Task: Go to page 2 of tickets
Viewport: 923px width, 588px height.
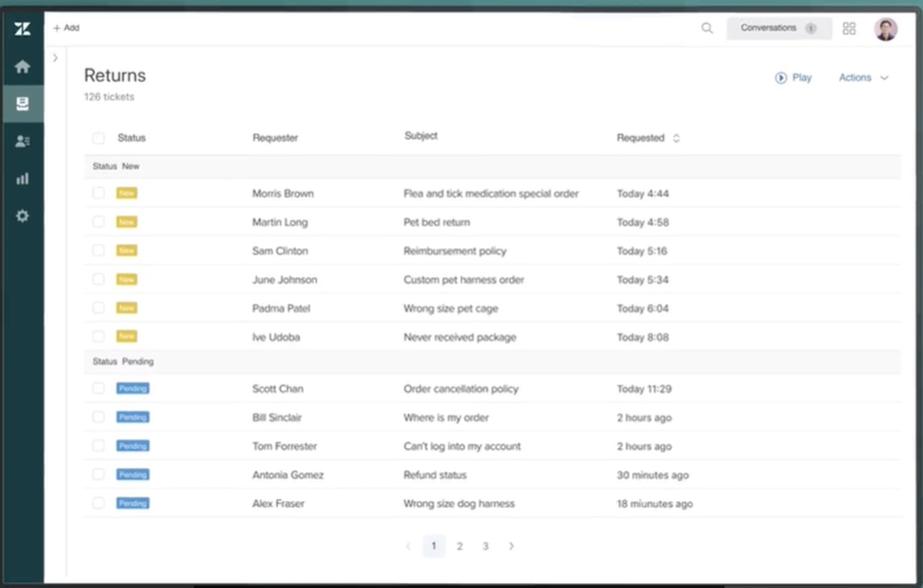Action: (459, 546)
